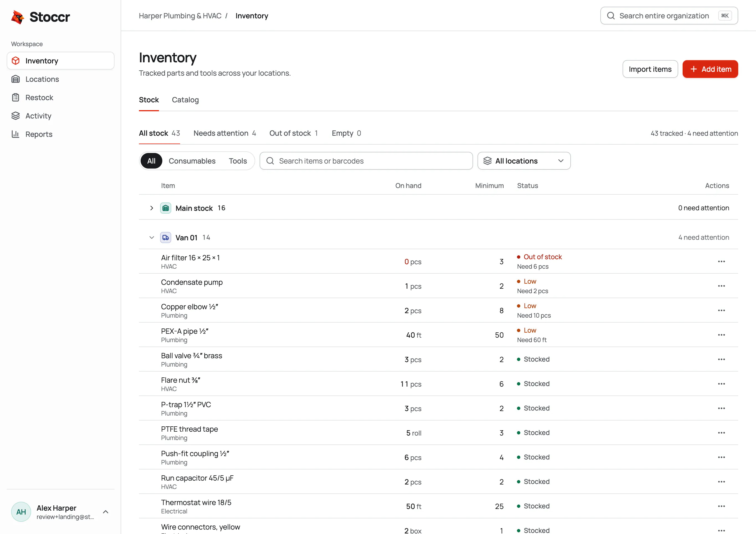This screenshot has width=756, height=534.
Task: Focus the Search entire organization field
Action: point(669,16)
